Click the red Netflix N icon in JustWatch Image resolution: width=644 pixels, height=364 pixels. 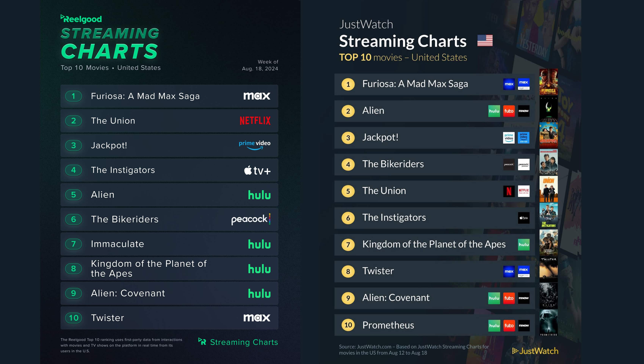[x=509, y=191]
